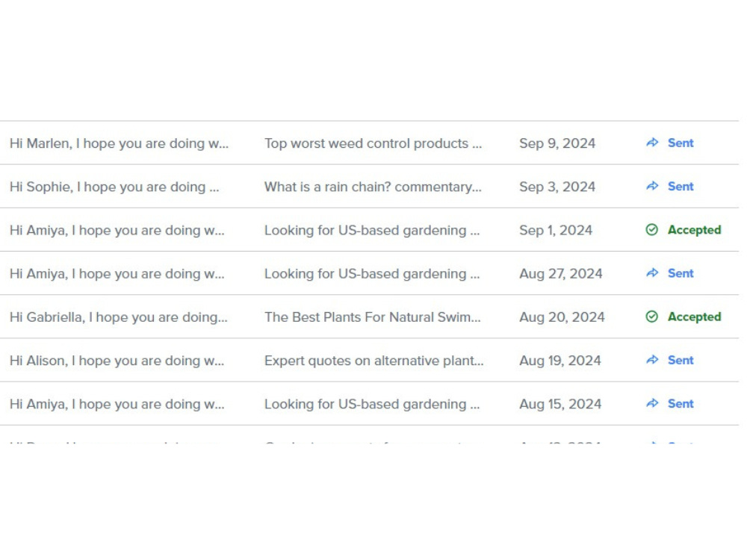Click the Sent arrow icon for Aug 19, 2024

[x=652, y=360]
